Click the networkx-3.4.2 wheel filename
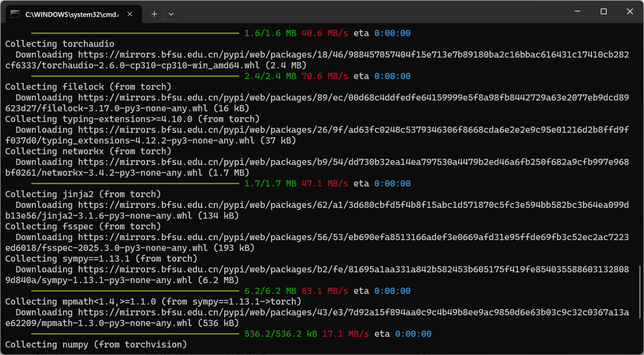This screenshot has width=644, height=355. 122,173
